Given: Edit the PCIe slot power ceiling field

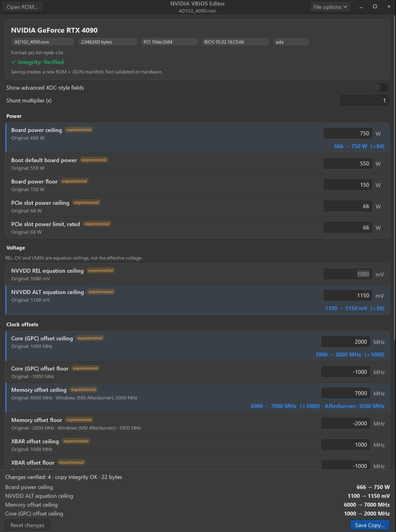Looking at the screenshot, I should pyautogui.click(x=348, y=206).
